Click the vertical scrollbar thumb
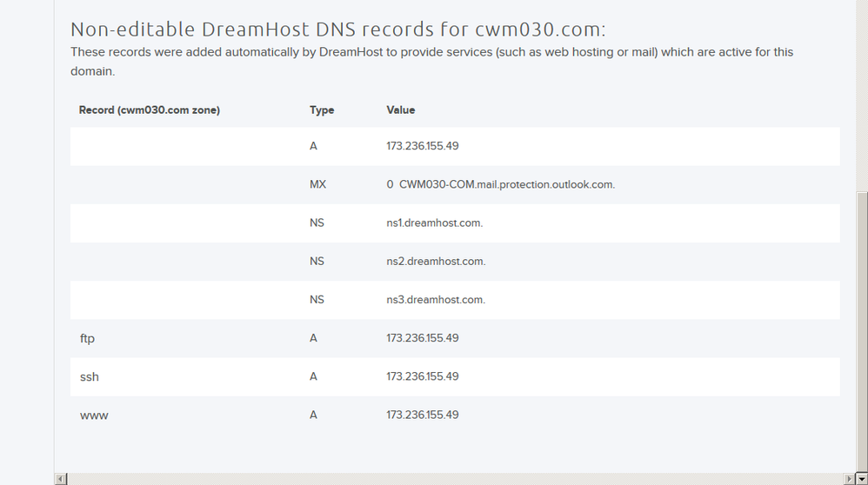Screen dimensions: 868x485 coord(862,332)
